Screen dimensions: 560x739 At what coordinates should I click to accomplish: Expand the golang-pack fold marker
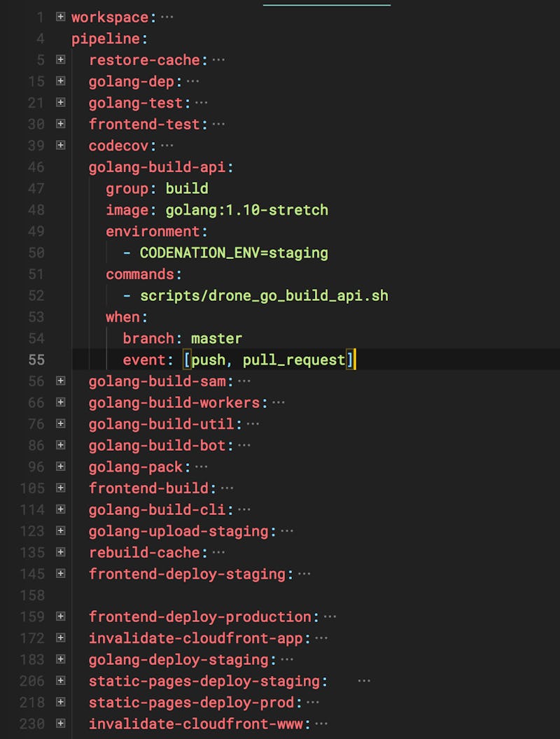tap(60, 467)
